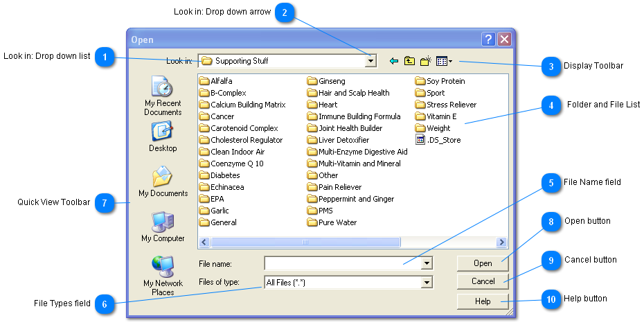Select the Multi-Enzyme Digestive Aid folder

pos(357,152)
